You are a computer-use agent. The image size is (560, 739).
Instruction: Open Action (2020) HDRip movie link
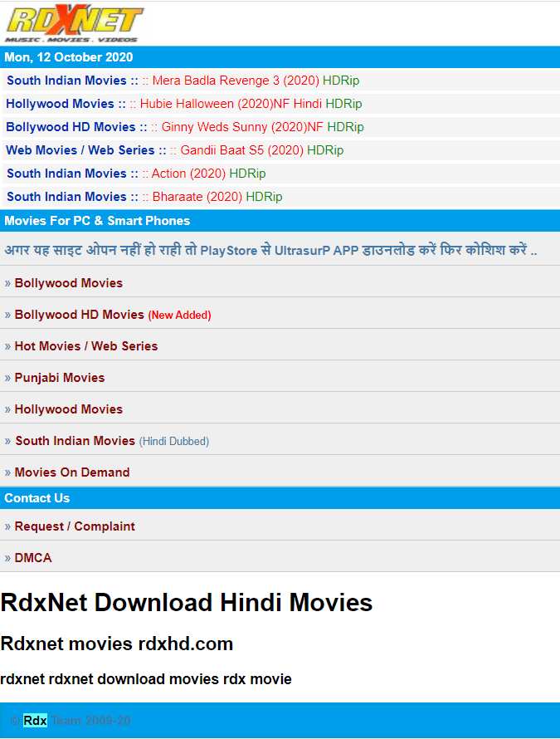[208, 174]
